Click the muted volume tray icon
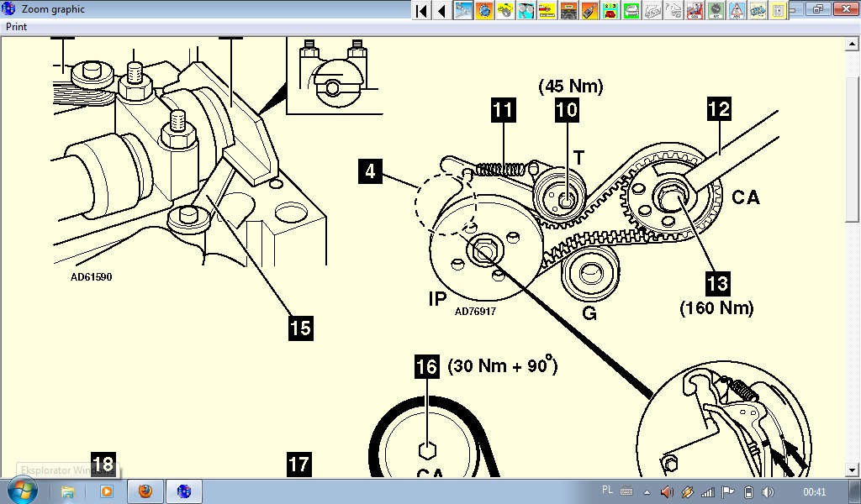The width and height of the screenshot is (861, 504). (x=667, y=492)
